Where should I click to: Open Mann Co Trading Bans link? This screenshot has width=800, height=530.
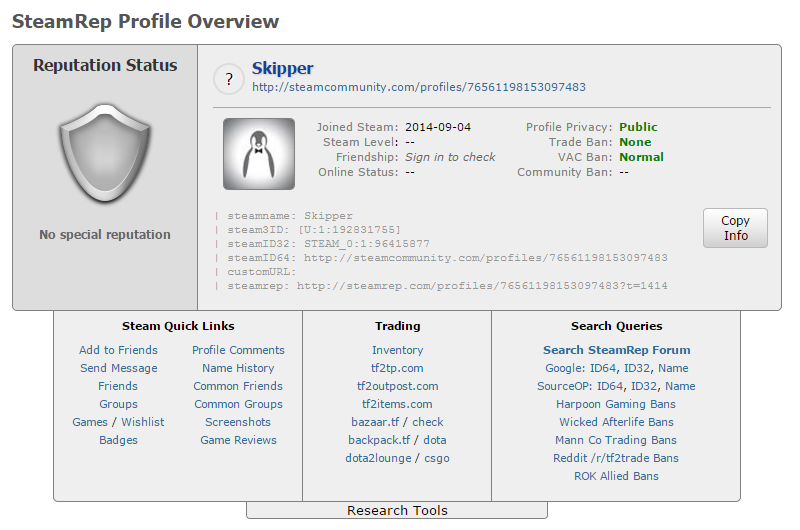[616, 440]
